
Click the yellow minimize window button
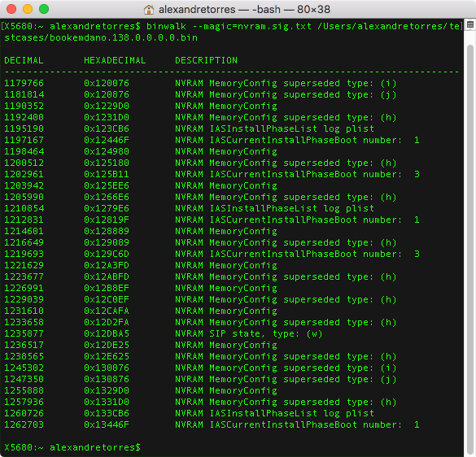click(x=28, y=9)
